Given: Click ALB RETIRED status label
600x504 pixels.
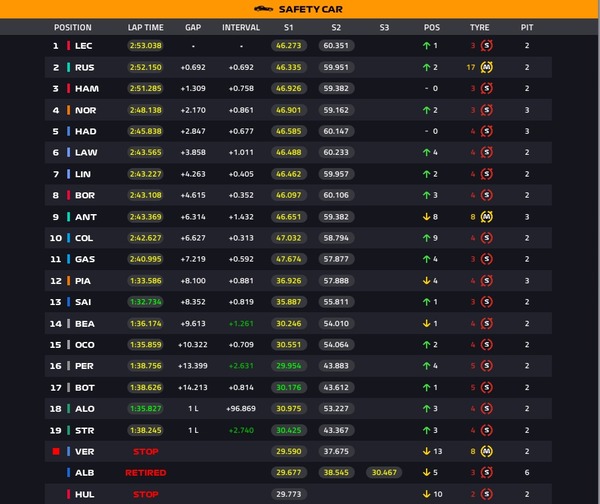Looking at the screenshot, I should pos(145,473).
